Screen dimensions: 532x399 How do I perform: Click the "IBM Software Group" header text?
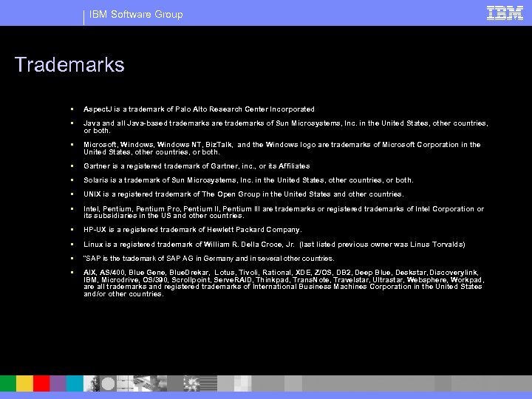[x=136, y=14]
